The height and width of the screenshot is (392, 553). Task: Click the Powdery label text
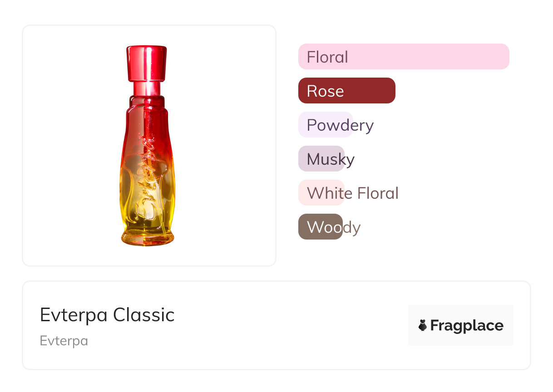tap(340, 125)
